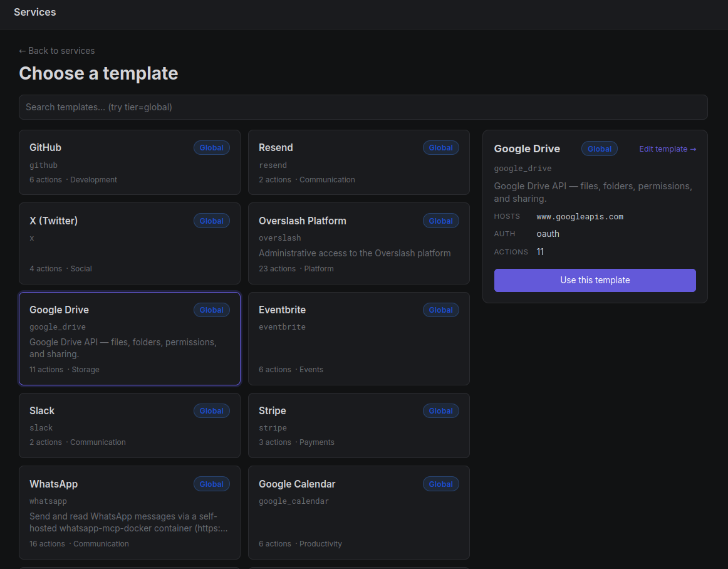728x569 pixels.
Task: Select the Slack template card
Action: 130,425
